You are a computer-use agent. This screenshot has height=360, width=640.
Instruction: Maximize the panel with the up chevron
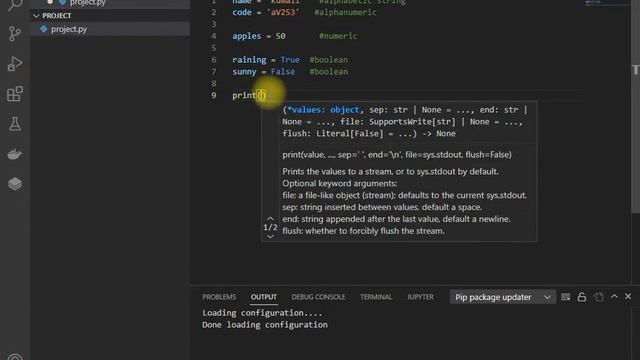click(614, 296)
